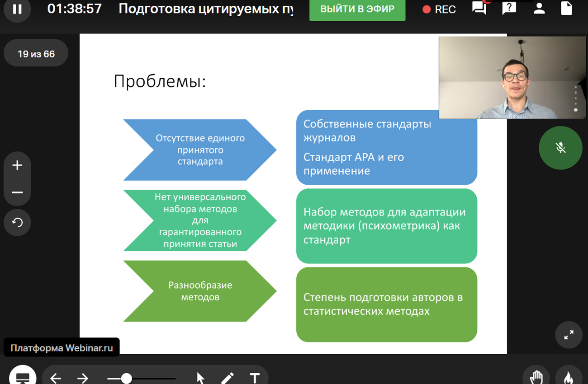
Task: Select the text T tool
Action: click(255, 378)
